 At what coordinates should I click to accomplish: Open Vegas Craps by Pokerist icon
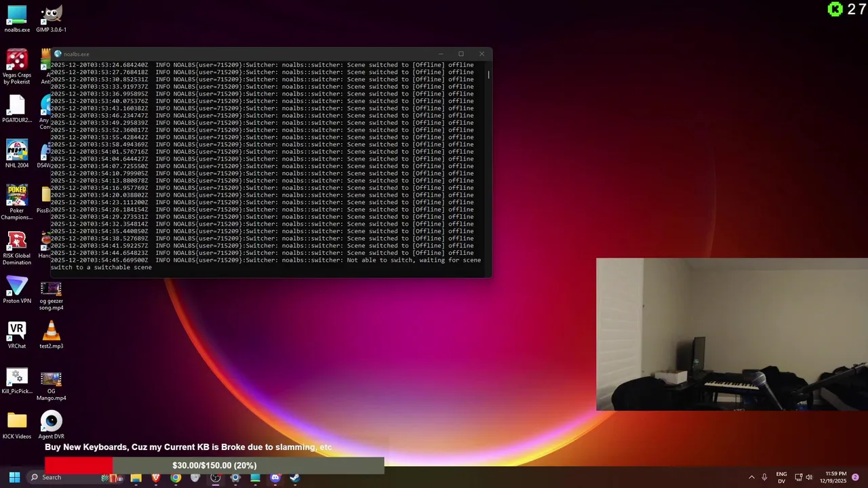[17, 67]
